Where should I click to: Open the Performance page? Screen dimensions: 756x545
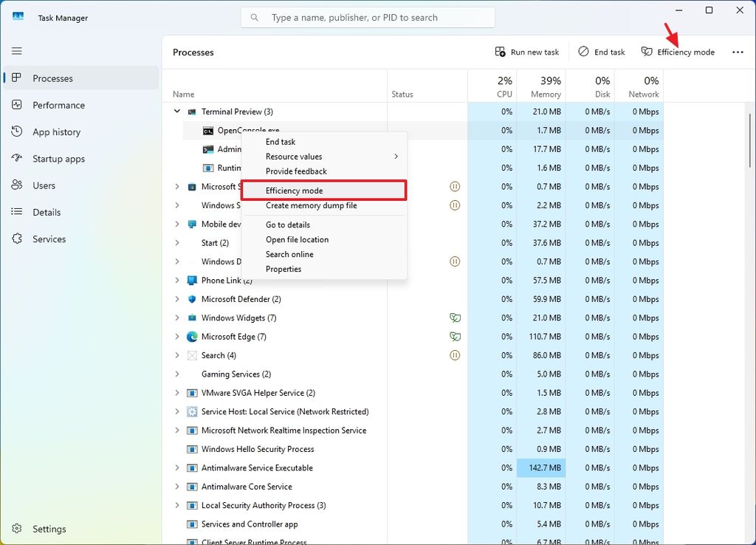click(x=81, y=105)
